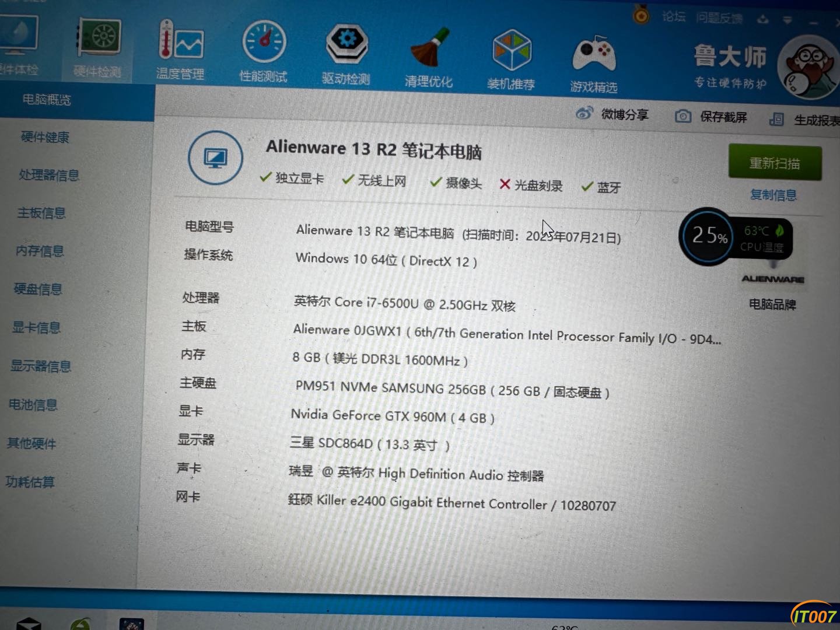Click the green browser icon on the taskbar
This screenshot has height=630, width=840.
coord(80,624)
